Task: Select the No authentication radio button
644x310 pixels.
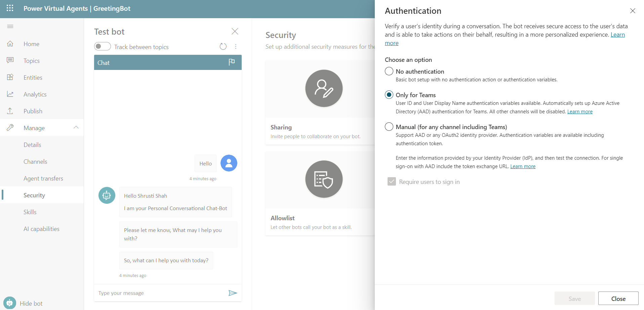Action: point(389,71)
